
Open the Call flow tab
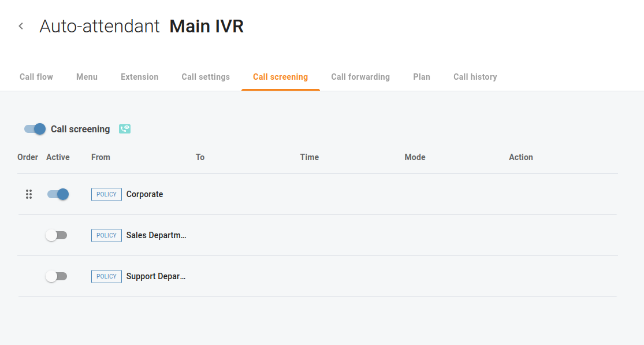tap(36, 77)
